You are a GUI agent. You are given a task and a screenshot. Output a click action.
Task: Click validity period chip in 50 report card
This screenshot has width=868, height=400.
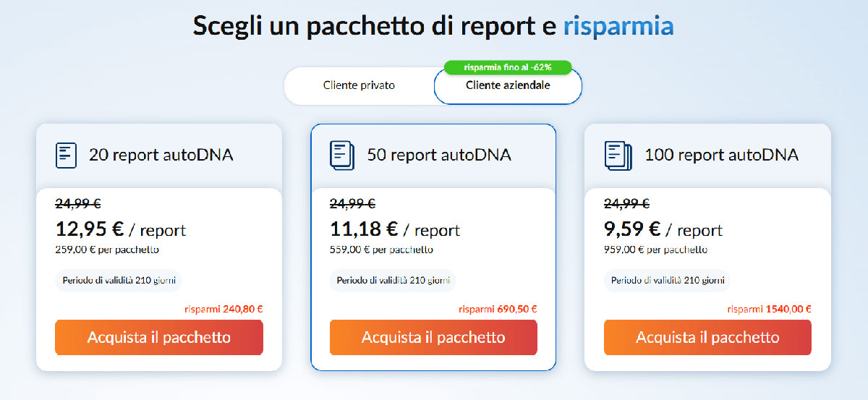point(393,281)
